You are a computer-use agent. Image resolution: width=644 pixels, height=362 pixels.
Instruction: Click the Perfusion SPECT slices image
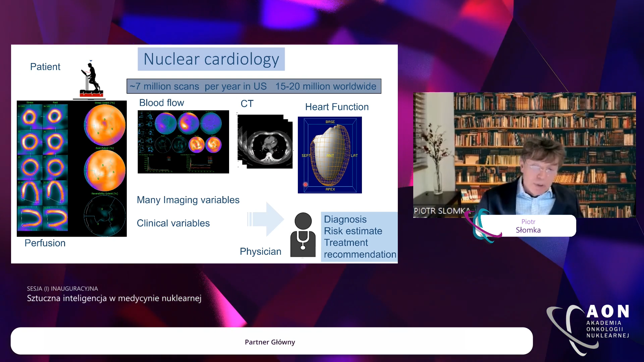point(43,168)
